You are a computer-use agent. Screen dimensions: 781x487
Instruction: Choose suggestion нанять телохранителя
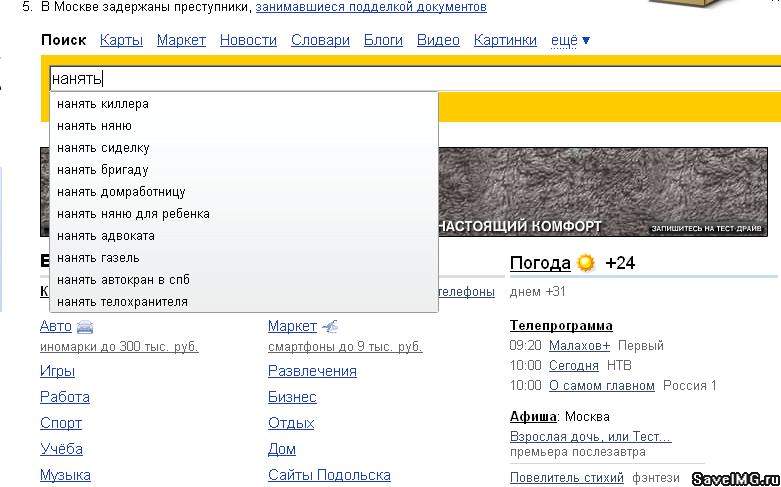pyautogui.click(x=244, y=301)
